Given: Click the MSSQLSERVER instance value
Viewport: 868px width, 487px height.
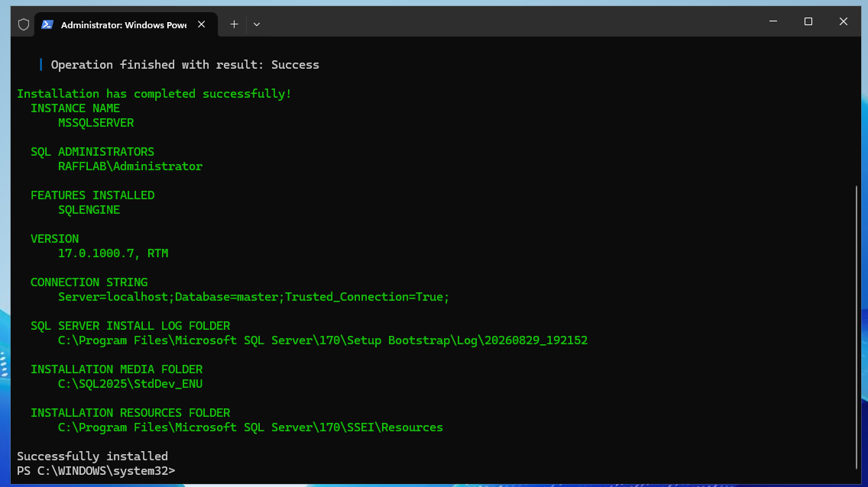Looking at the screenshot, I should tap(96, 123).
